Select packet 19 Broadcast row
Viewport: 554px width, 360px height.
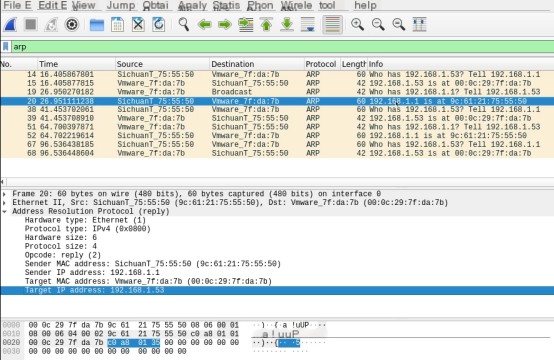tap(277, 92)
